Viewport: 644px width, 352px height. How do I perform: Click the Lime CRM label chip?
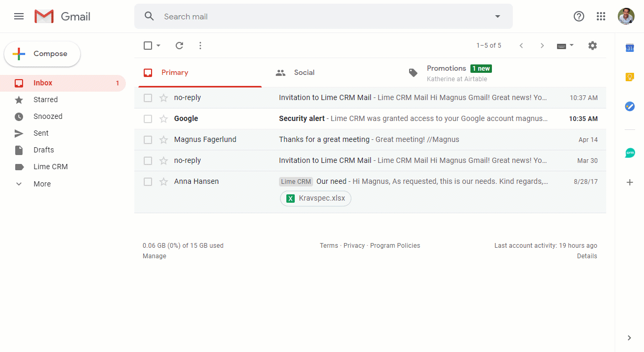pyautogui.click(x=296, y=182)
